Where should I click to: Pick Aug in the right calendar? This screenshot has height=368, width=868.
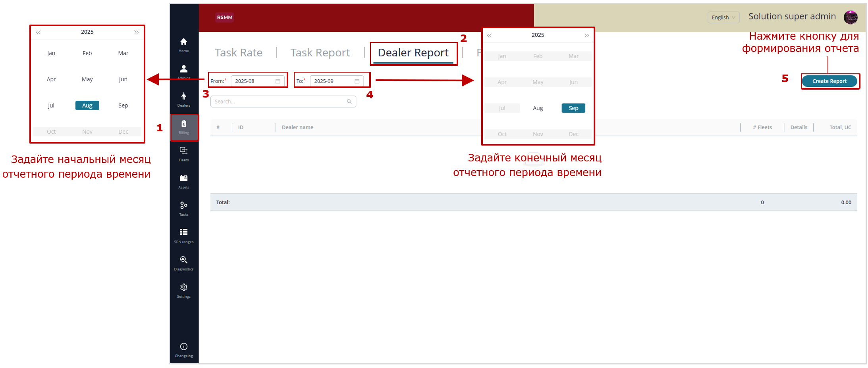538,108
